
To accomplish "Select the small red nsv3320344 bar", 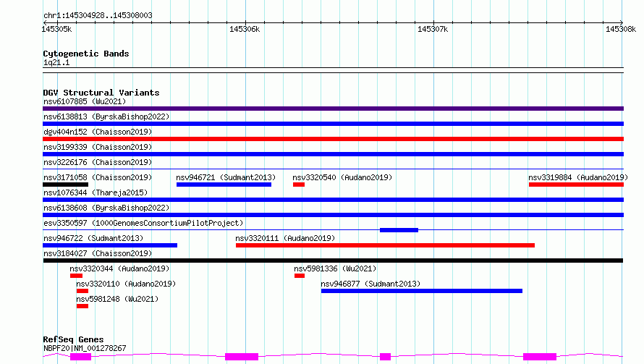I will tap(77, 276).
